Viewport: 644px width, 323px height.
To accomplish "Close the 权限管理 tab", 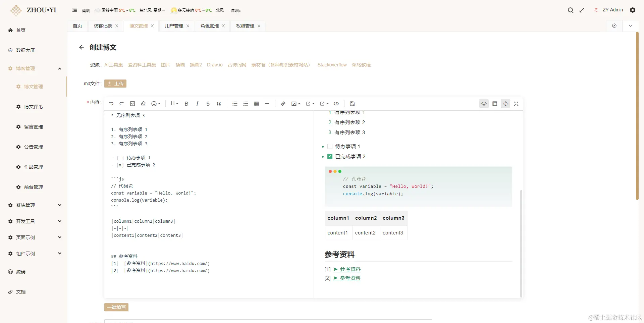I will coord(259,26).
